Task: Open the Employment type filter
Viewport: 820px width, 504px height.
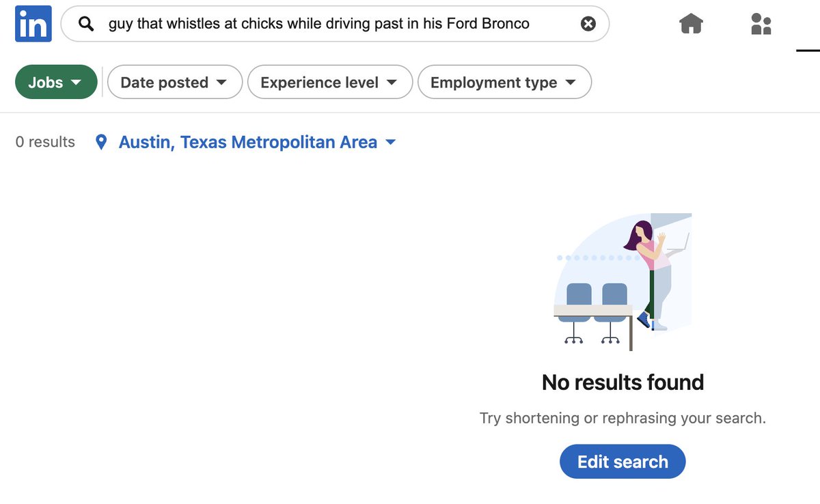Action: point(504,82)
